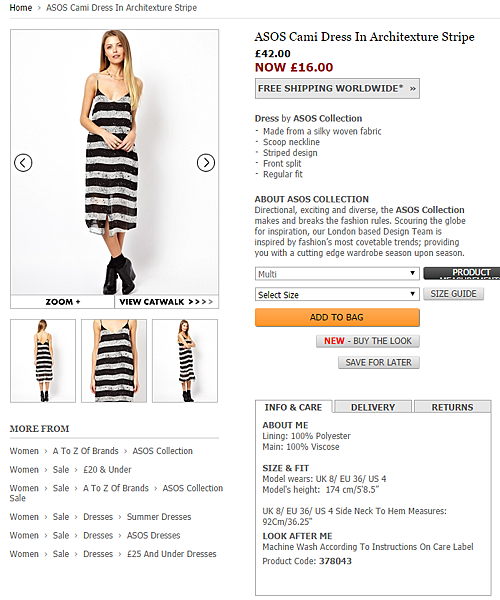Open the Multi colour dropdown
The image size is (500, 600).
337,274
